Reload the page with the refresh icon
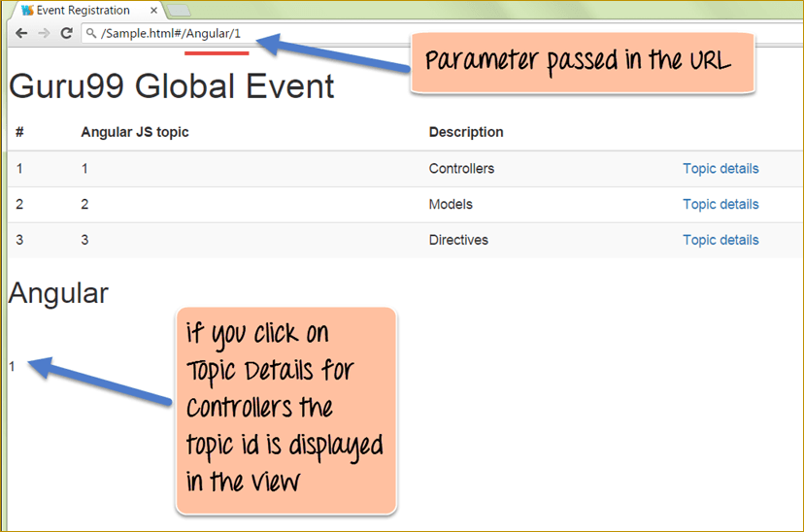804x532 pixels. click(66, 33)
